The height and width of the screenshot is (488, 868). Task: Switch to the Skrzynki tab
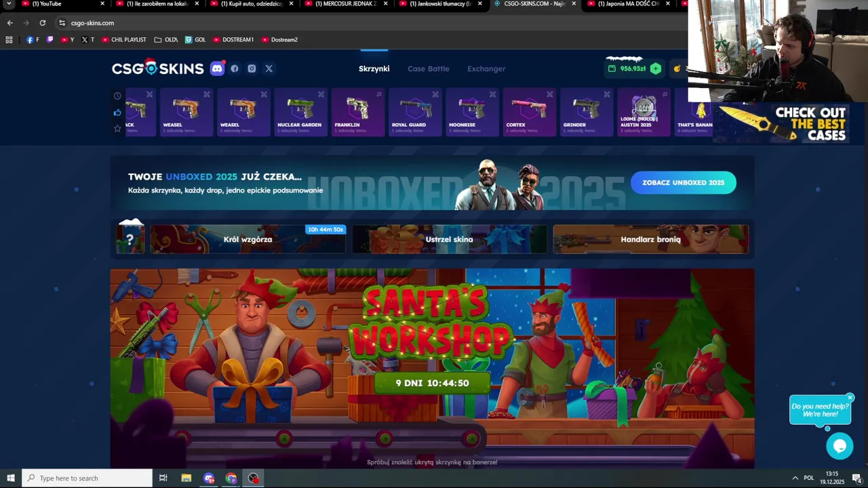374,68
